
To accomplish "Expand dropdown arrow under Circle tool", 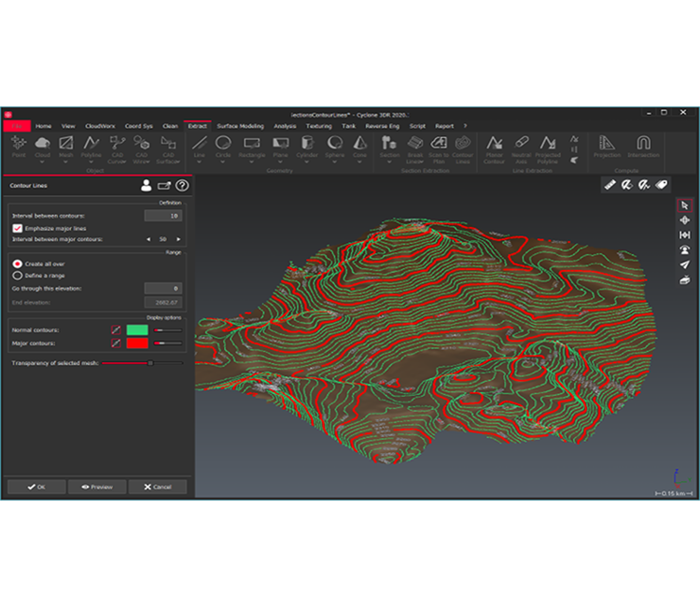I will 223,162.
